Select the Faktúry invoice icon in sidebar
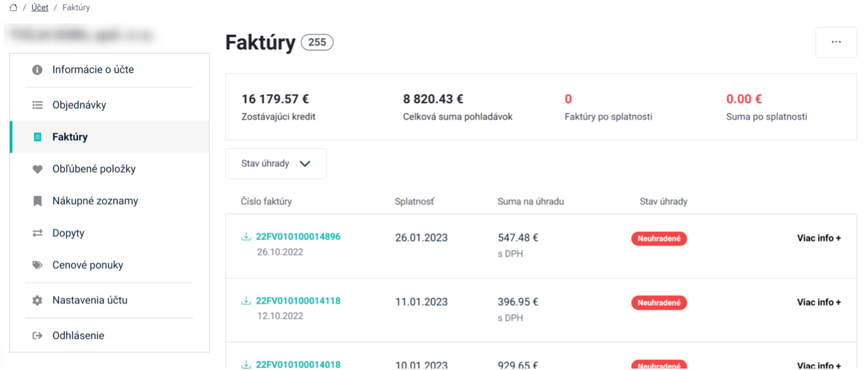This screenshot has width=868, height=370. coord(37,137)
